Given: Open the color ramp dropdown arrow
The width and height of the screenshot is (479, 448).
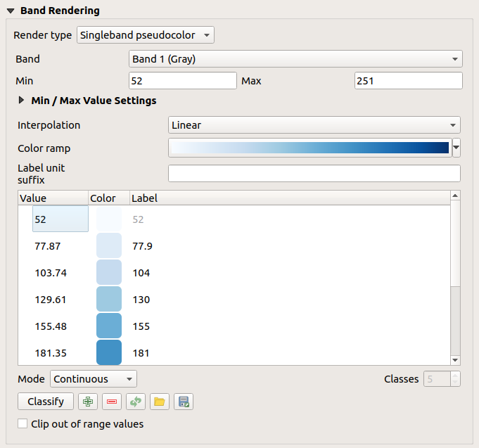Looking at the screenshot, I should point(456,148).
